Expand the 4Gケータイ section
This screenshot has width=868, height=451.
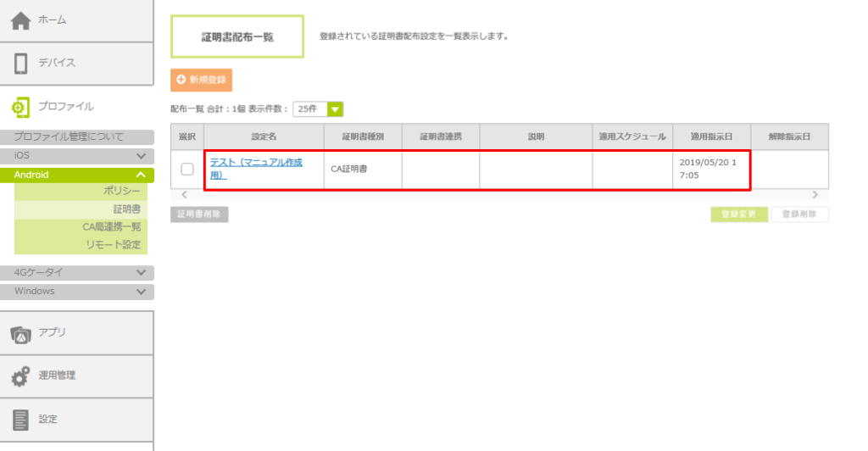tap(141, 273)
